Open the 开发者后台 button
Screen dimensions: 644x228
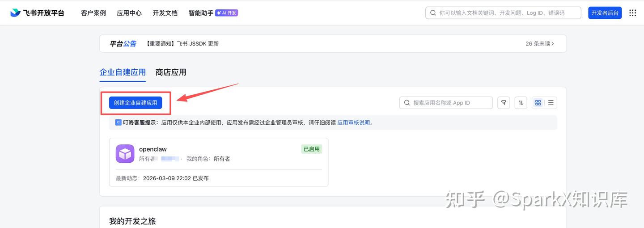click(605, 13)
